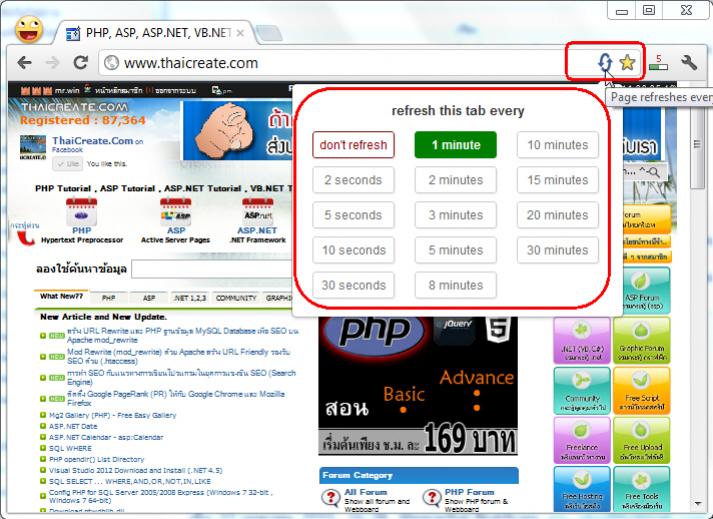The image size is (713, 519).
Task: Open a new browser tab
Action: 269,33
